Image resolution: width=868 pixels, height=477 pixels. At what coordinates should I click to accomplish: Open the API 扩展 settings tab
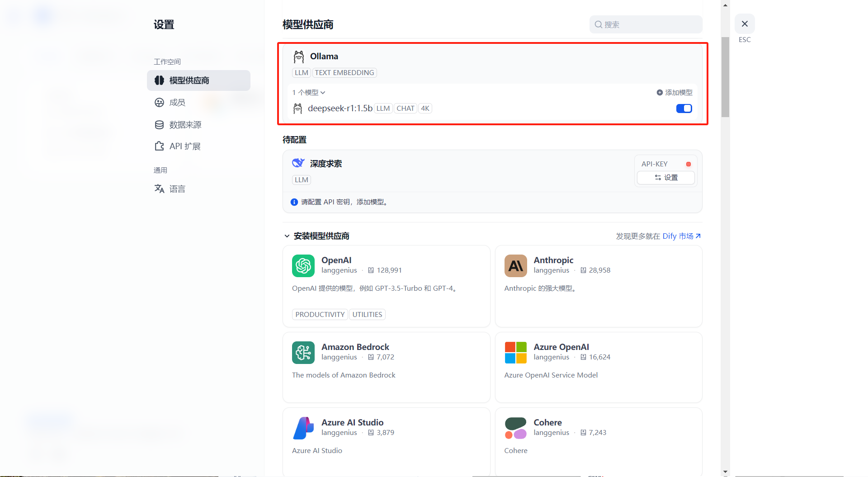(x=198, y=146)
